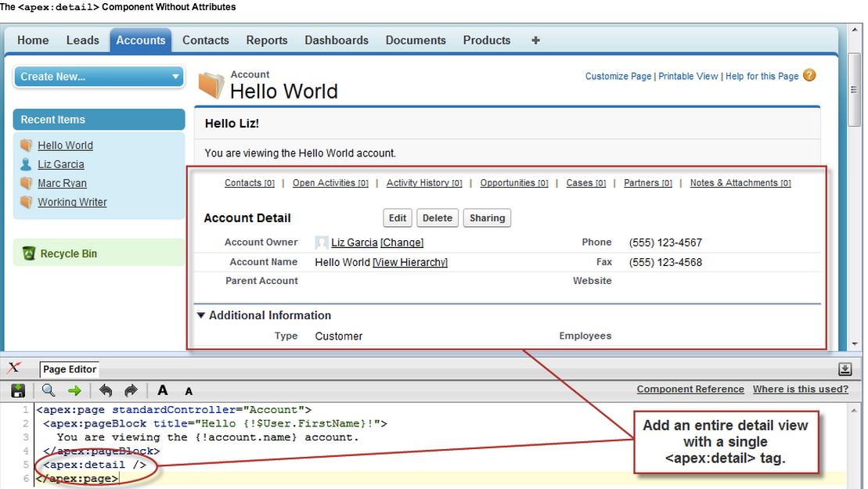Open the Home tab
Image resolution: width=868 pixels, height=489 pixels.
click(x=33, y=41)
